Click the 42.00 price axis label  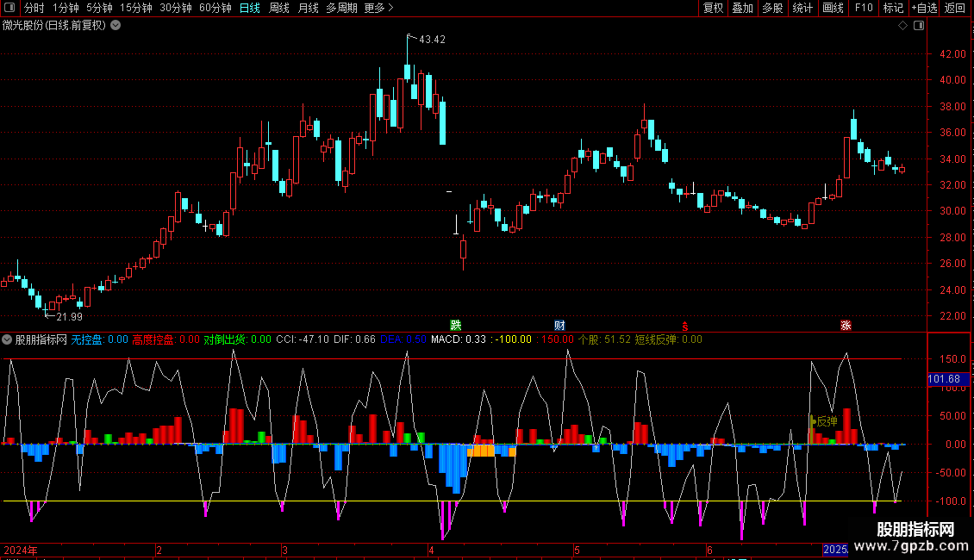tap(952, 54)
